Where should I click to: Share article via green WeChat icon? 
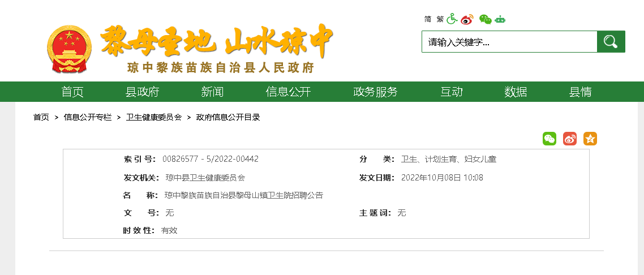549,139
